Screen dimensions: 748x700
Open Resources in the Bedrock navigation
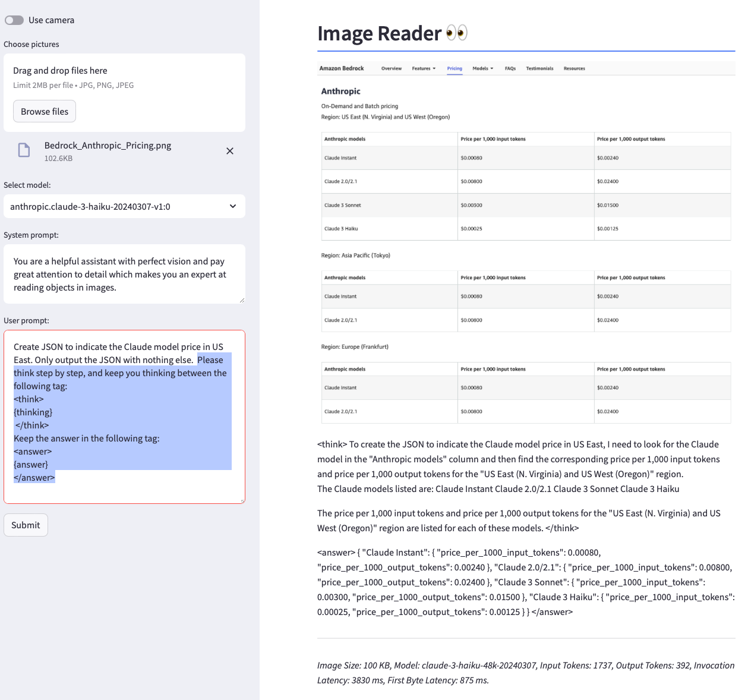click(x=574, y=68)
